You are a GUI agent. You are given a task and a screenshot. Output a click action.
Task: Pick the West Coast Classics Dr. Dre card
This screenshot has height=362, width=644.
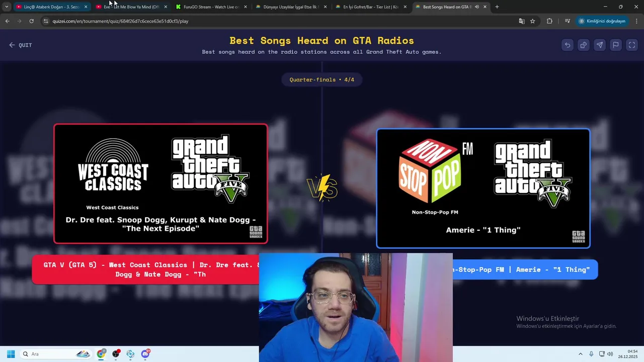[x=160, y=184]
